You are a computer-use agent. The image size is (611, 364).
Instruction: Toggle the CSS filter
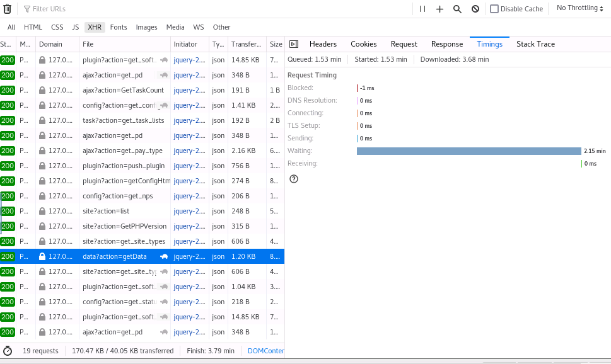(x=57, y=27)
